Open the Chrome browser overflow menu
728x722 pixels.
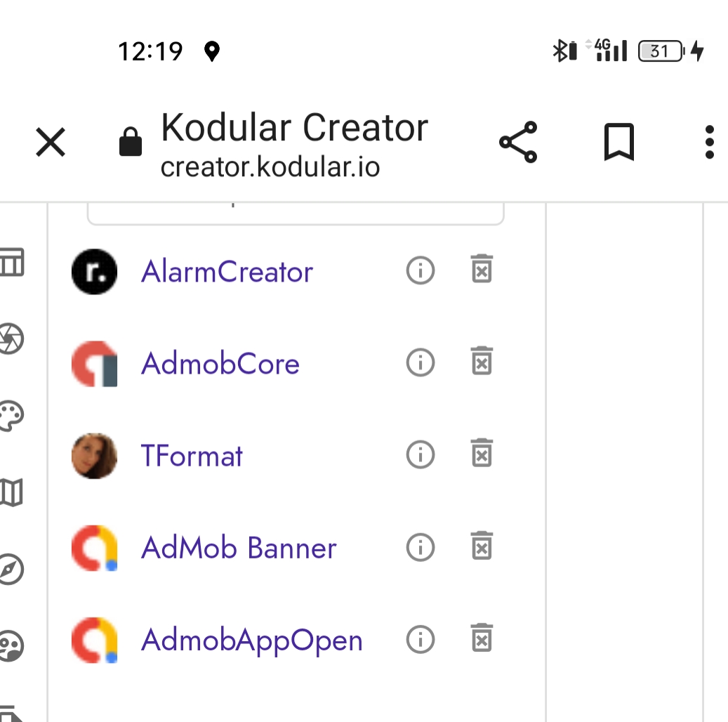click(709, 142)
